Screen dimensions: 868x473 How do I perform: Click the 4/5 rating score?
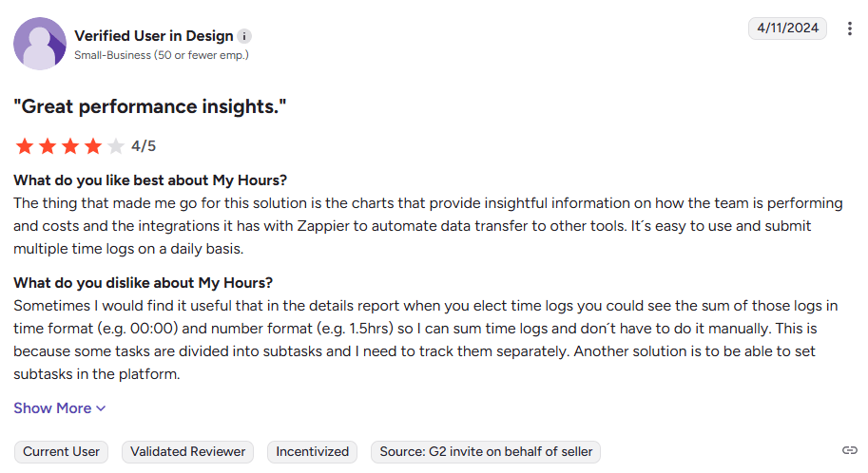(x=144, y=146)
